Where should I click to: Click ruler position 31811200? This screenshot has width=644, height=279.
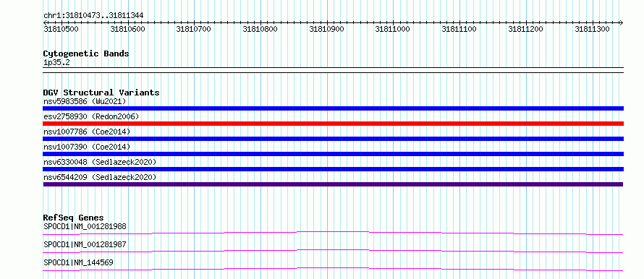point(526,29)
